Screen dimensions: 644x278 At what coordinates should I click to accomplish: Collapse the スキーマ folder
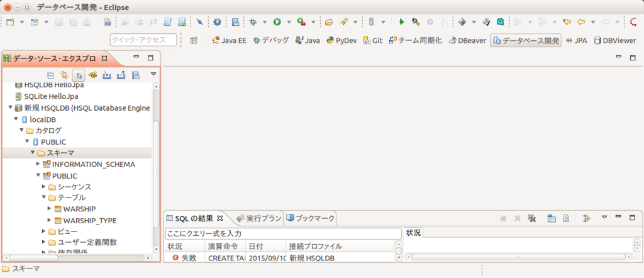(33, 153)
